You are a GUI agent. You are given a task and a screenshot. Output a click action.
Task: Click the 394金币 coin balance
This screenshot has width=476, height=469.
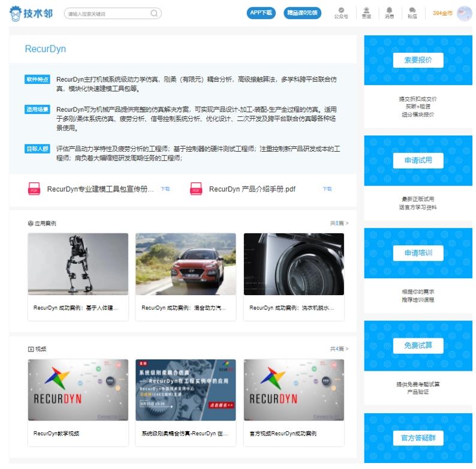coord(442,13)
